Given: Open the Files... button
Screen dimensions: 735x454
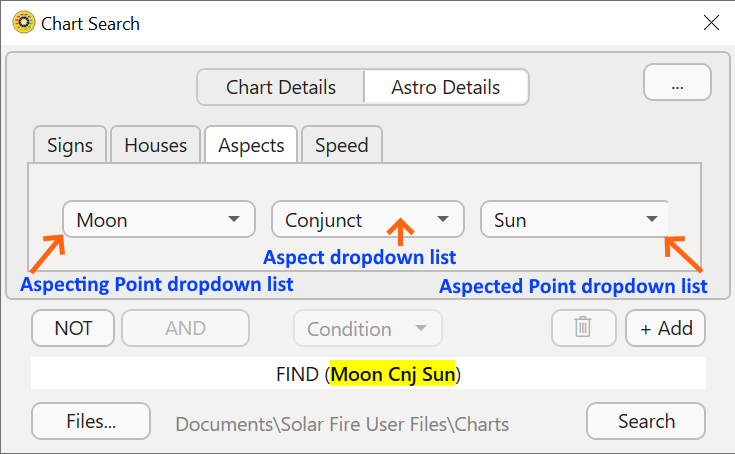Looking at the screenshot, I should coord(91,421).
